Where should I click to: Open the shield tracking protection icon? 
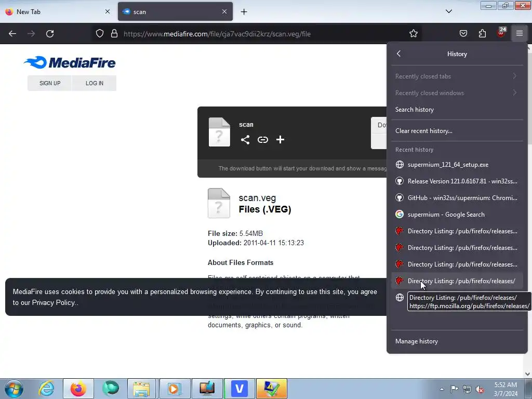pos(99,34)
